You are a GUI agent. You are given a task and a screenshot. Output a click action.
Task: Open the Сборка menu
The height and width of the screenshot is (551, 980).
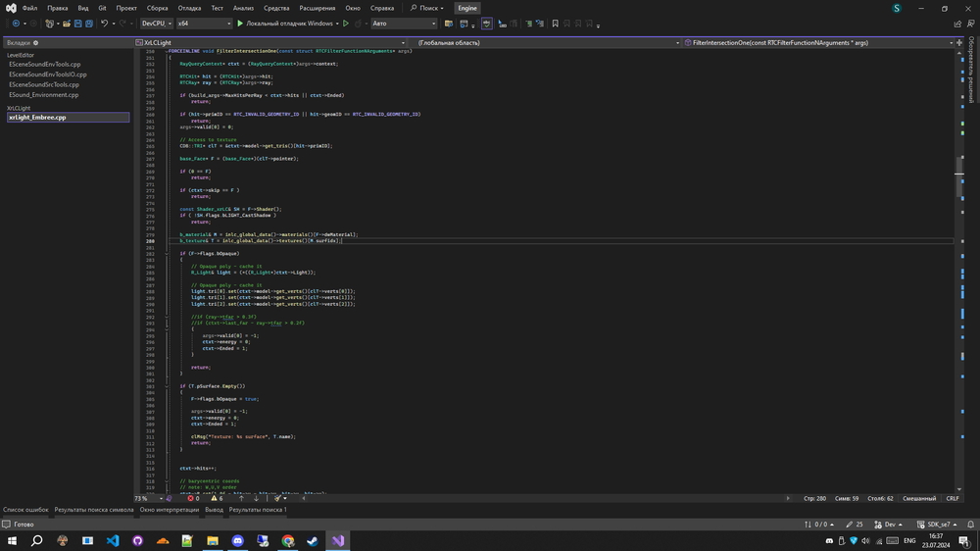(157, 8)
